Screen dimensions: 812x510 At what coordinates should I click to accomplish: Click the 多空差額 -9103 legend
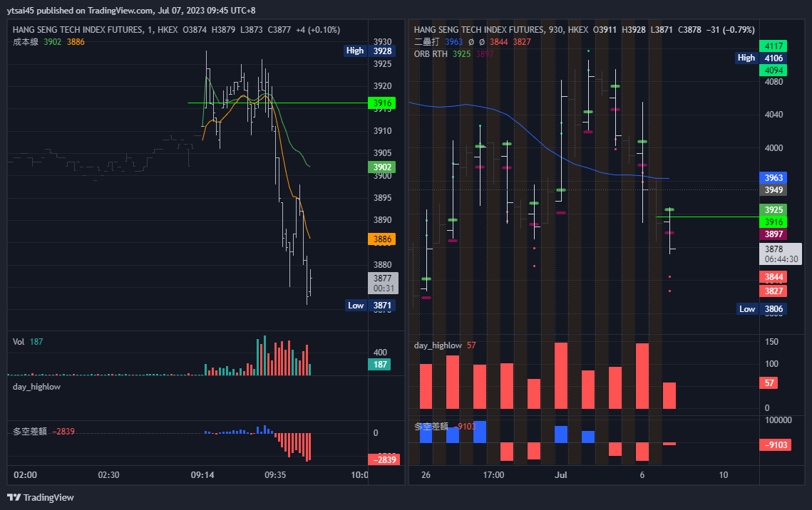click(x=445, y=426)
